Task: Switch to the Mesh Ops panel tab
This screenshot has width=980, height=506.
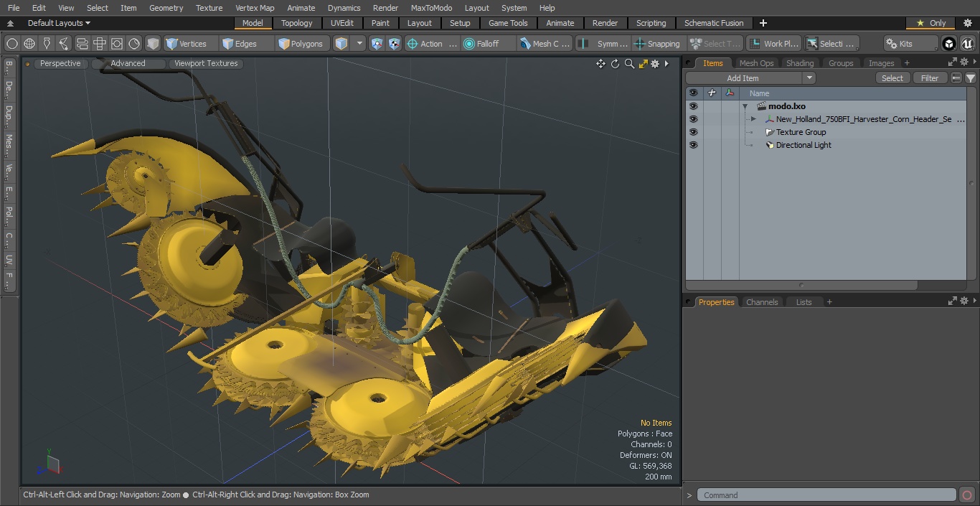Action: [x=756, y=63]
